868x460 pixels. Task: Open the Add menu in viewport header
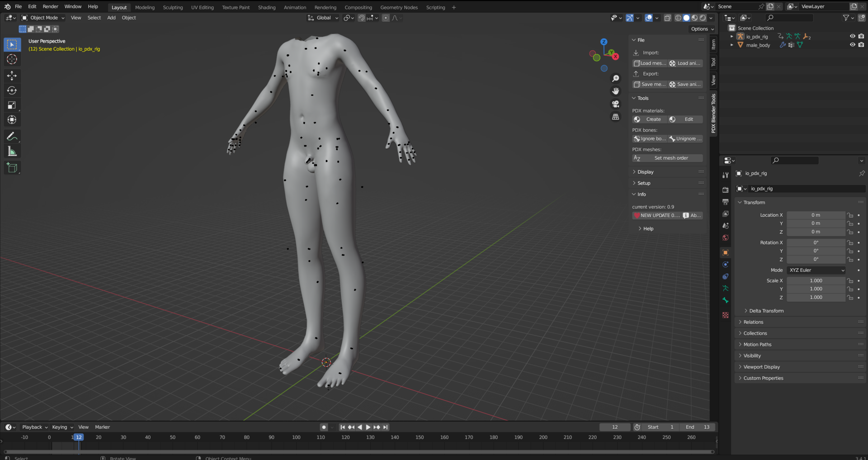point(111,18)
